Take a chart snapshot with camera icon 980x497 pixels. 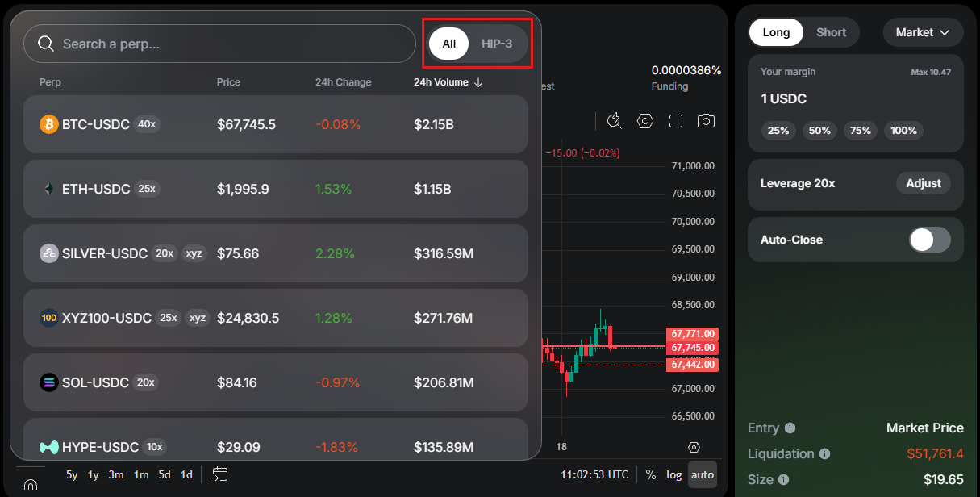[706, 121]
